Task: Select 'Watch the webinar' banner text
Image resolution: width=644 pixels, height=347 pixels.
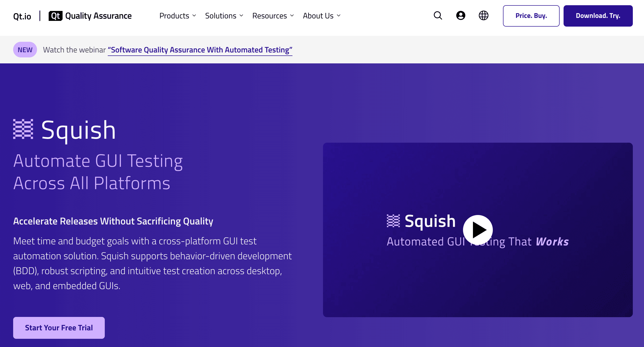Action: coord(74,50)
